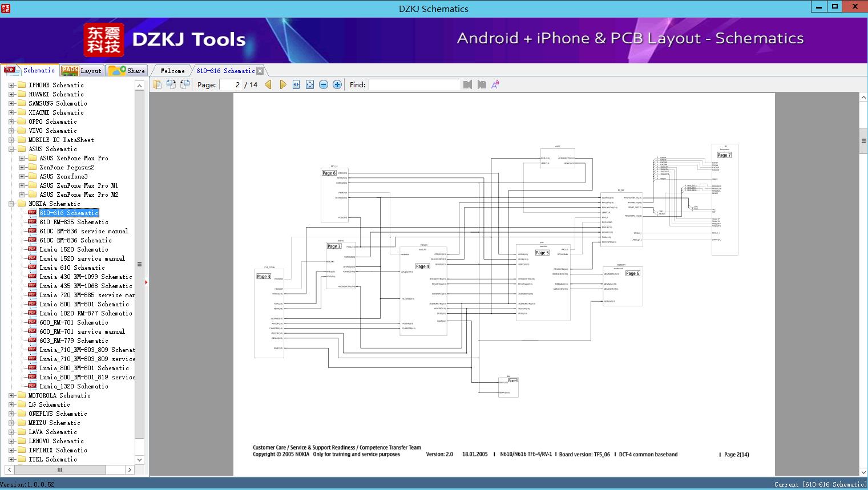Expand ASUS ZenFone Max Pro M2 folder
Viewport: 868px width, 490px height.
pos(22,195)
